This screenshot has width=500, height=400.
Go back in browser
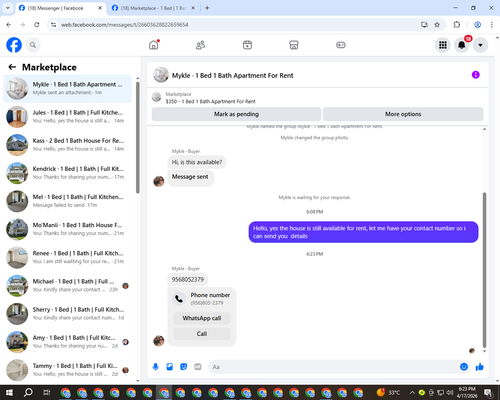pyautogui.click(x=9, y=25)
